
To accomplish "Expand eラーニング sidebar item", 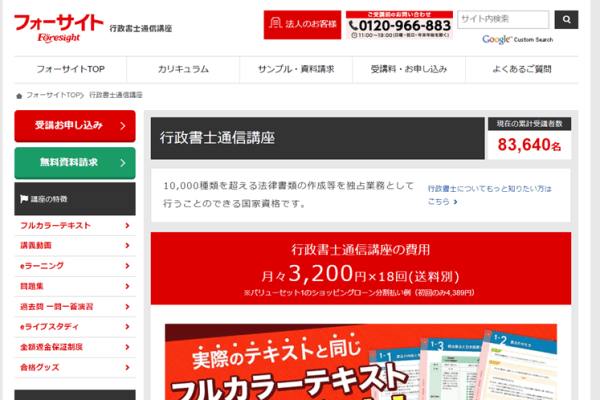I will coord(75,265).
